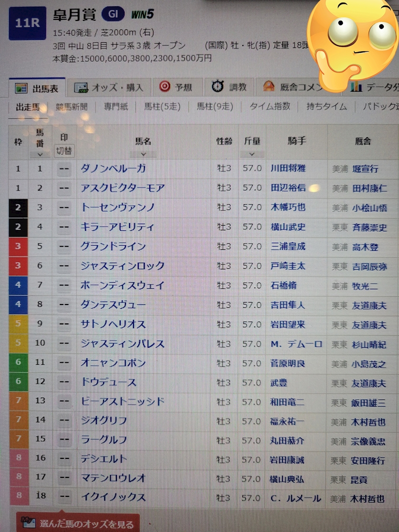399x532 pixels.
Task: Click the red target icon beside 予想
Action: point(165,87)
